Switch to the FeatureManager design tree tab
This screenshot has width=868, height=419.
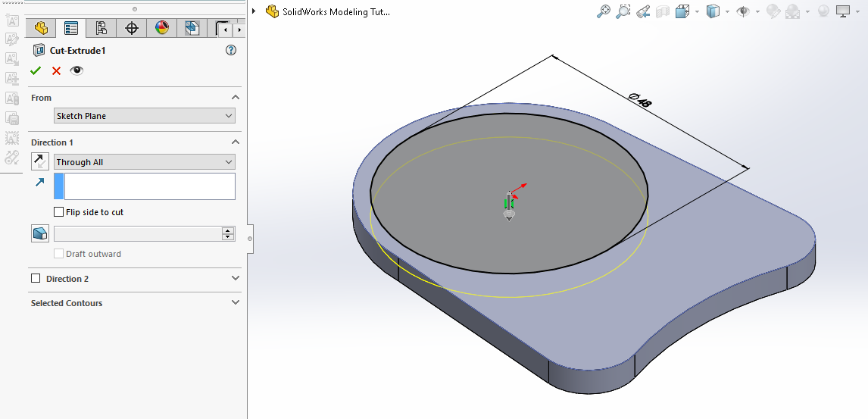tap(41, 29)
